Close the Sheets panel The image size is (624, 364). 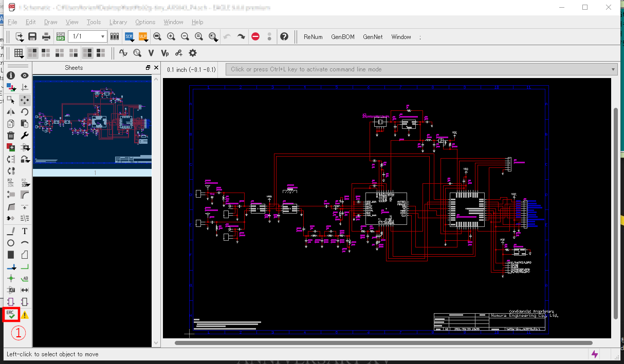tap(156, 68)
